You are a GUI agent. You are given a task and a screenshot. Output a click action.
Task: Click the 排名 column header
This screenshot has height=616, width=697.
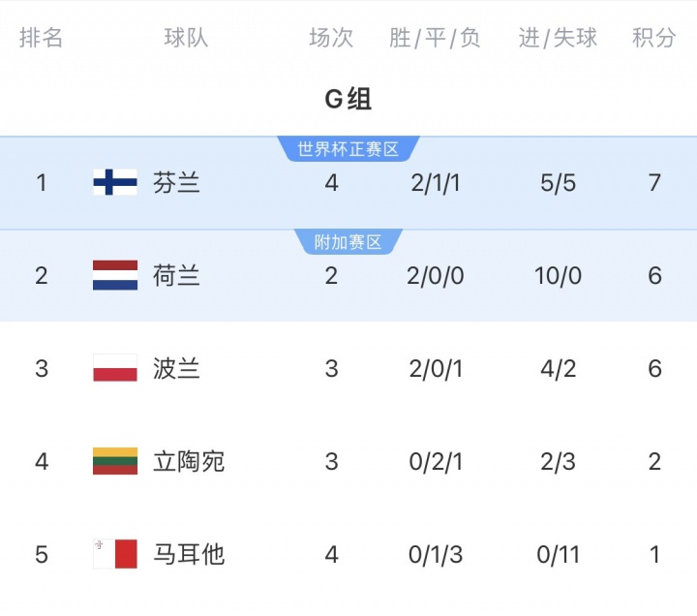point(41,38)
